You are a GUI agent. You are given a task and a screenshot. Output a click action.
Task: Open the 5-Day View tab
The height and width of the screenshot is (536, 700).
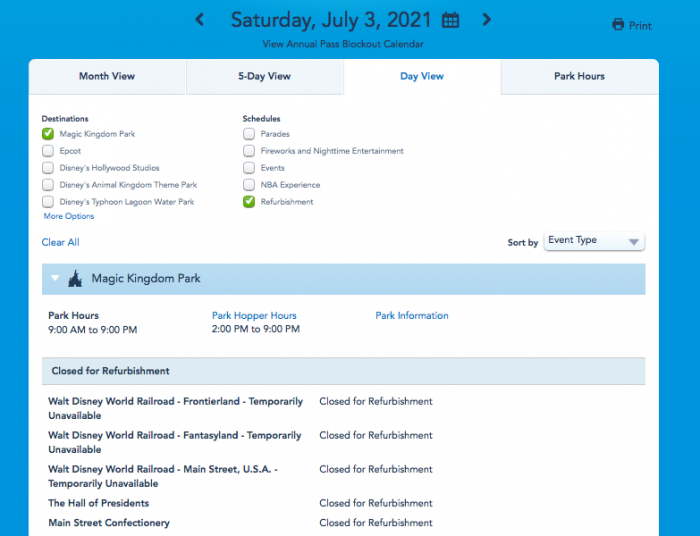point(264,77)
